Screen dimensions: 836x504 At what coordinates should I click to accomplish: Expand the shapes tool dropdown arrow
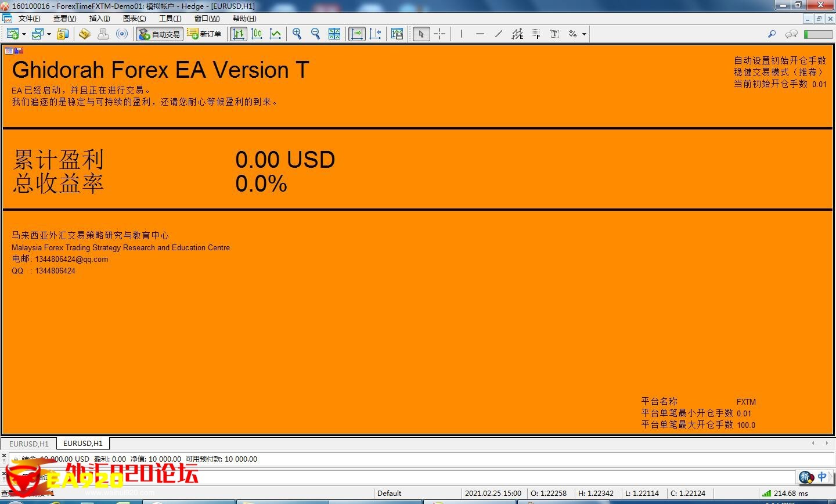pos(584,34)
